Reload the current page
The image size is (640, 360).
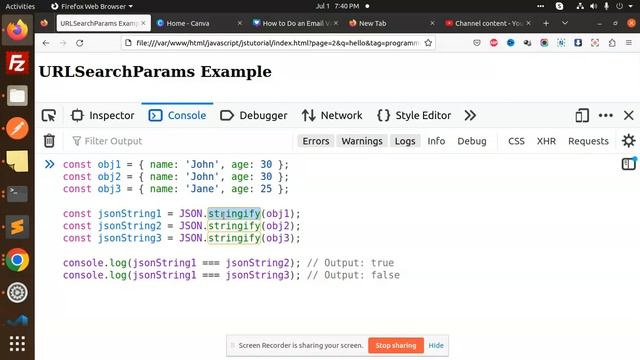click(x=80, y=43)
